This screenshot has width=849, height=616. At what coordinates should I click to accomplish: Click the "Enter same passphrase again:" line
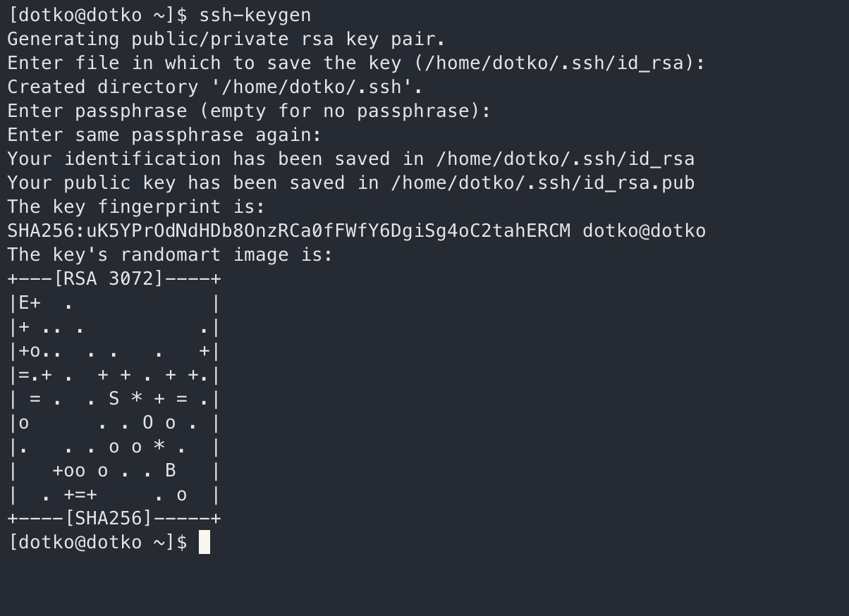[164, 135]
